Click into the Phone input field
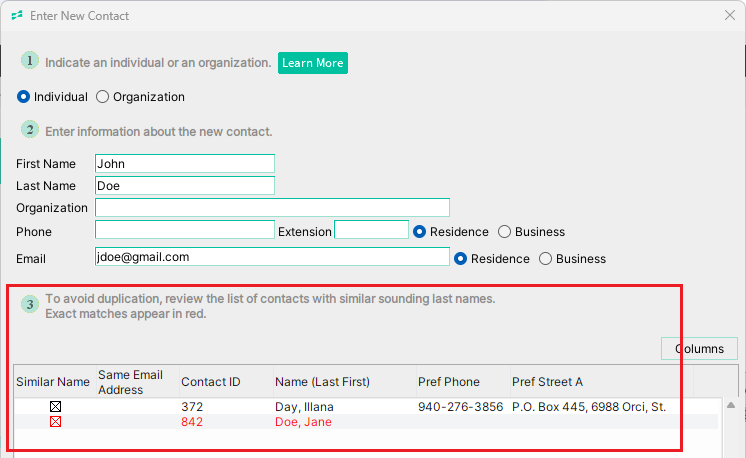 pyautogui.click(x=185, y=230)
